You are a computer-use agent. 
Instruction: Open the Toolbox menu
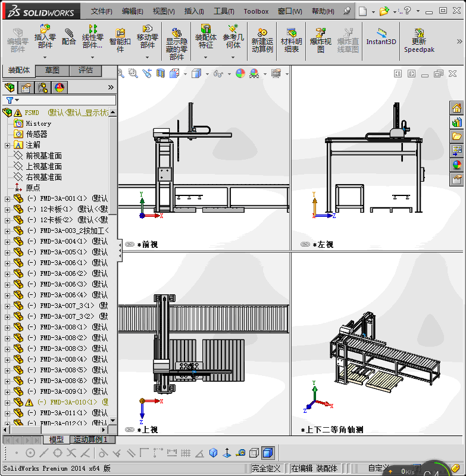[x=256, y=11]
